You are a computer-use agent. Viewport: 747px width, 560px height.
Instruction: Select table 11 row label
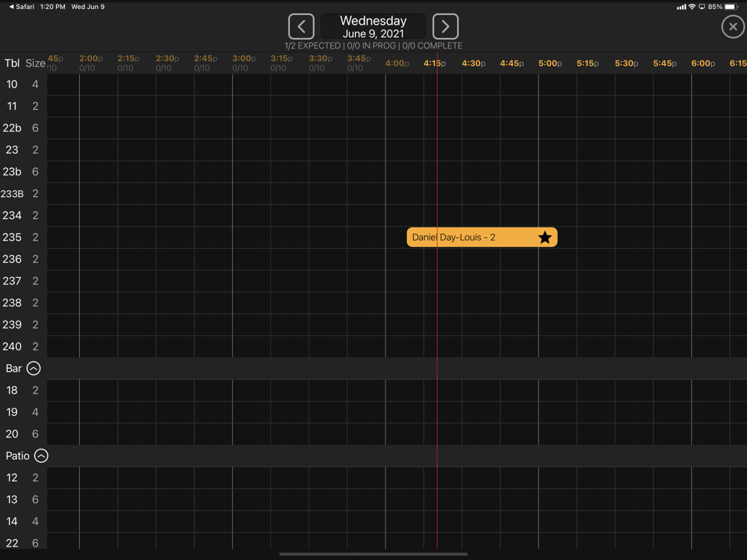pos(12,106)
